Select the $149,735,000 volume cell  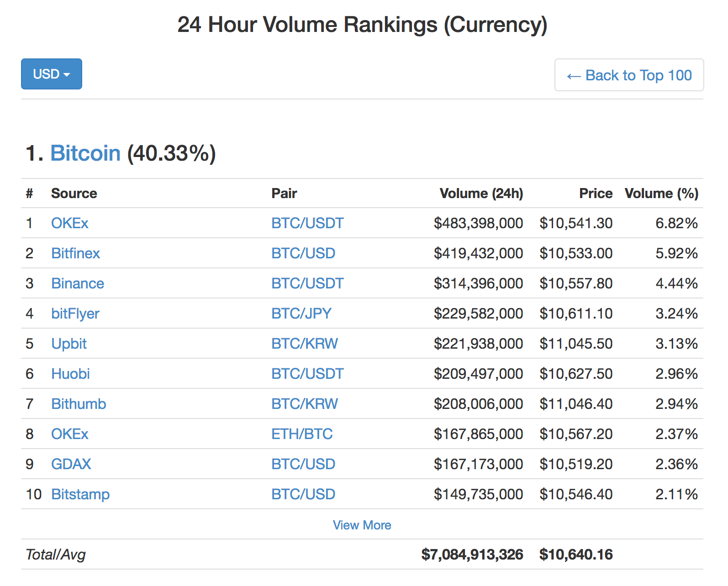[x=479, y=494]
